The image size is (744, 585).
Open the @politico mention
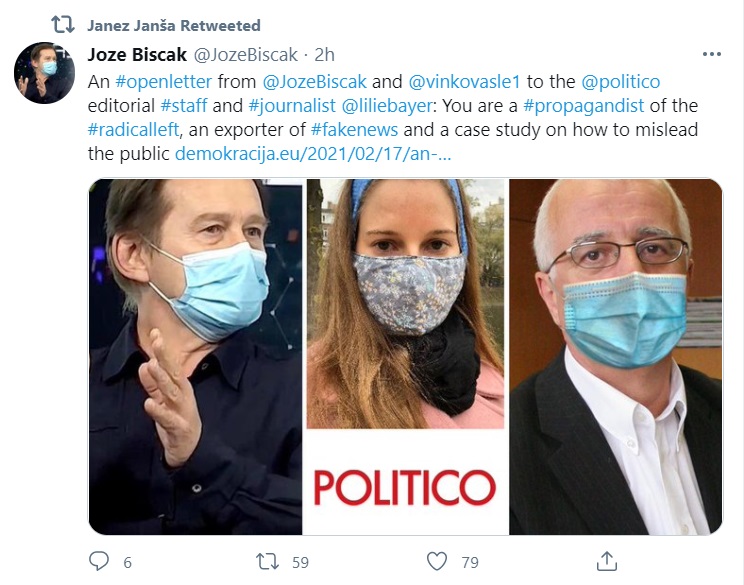click(x=621, y=82)
